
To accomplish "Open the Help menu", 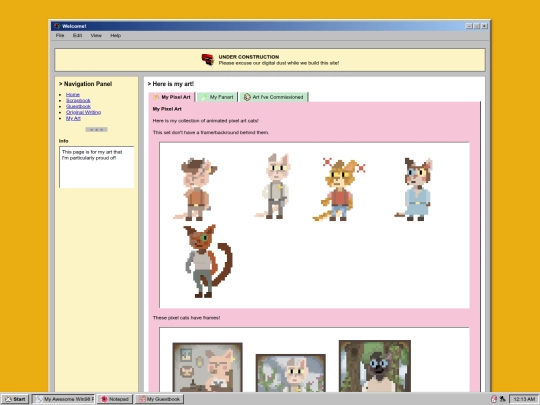I will point(115,35).
